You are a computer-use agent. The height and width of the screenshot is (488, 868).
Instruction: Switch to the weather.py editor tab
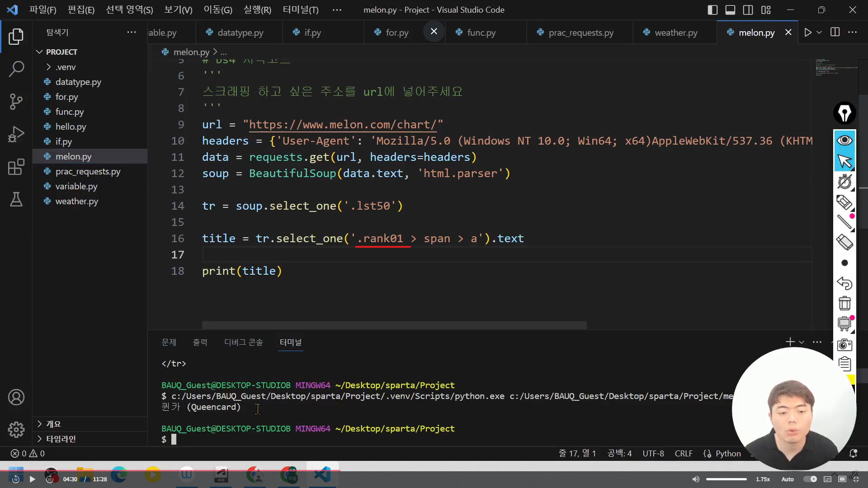pyautogui.click(x=675, y=33)
